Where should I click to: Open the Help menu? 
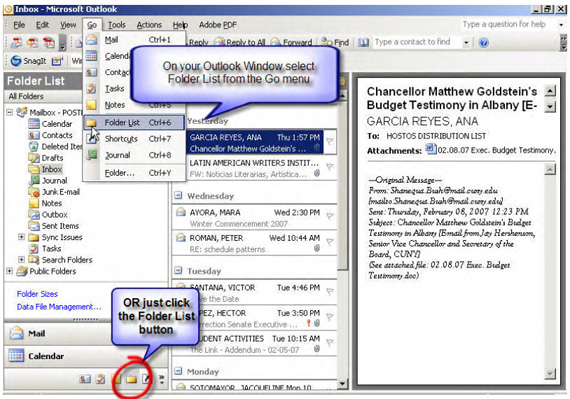180,25
